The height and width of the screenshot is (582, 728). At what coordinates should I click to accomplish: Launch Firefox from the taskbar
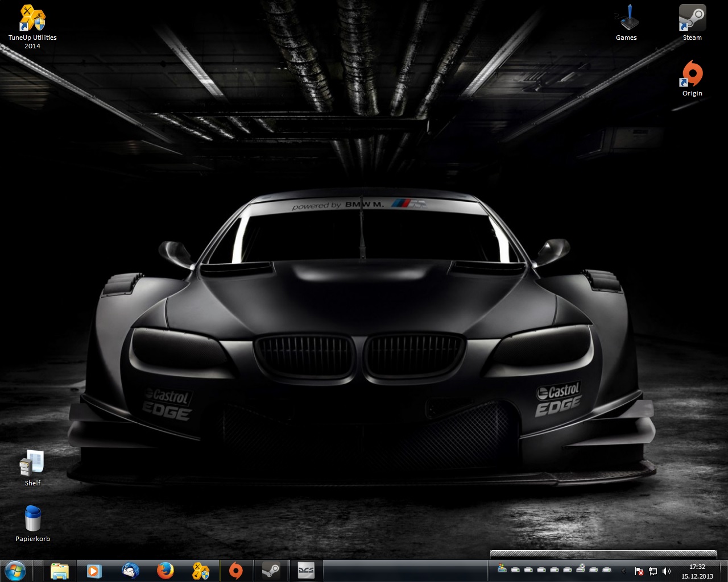click(166, 571)
